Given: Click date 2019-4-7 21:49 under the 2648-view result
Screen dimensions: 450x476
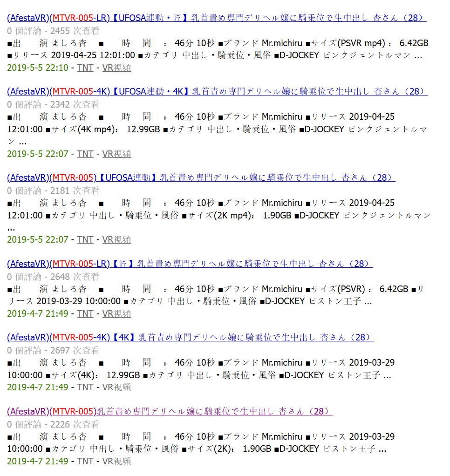Looking at the screenshot, I should (x=38, y=313).
